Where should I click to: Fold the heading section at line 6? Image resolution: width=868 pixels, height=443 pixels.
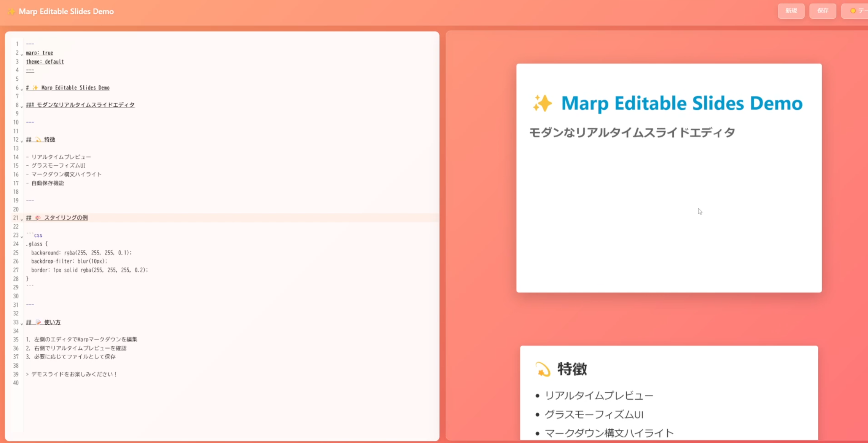22,89
